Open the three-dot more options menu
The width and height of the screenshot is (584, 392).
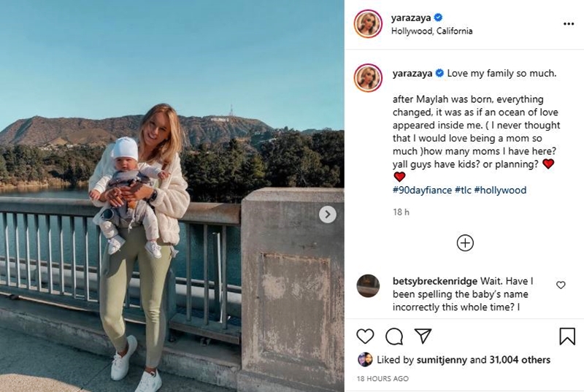[569, 24]
